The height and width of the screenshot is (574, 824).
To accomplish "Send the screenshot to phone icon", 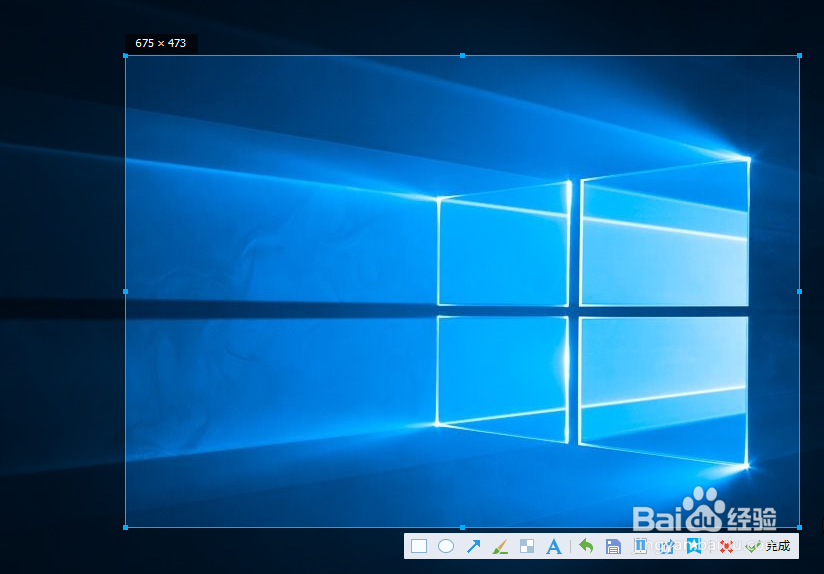I will click(640, 546).
